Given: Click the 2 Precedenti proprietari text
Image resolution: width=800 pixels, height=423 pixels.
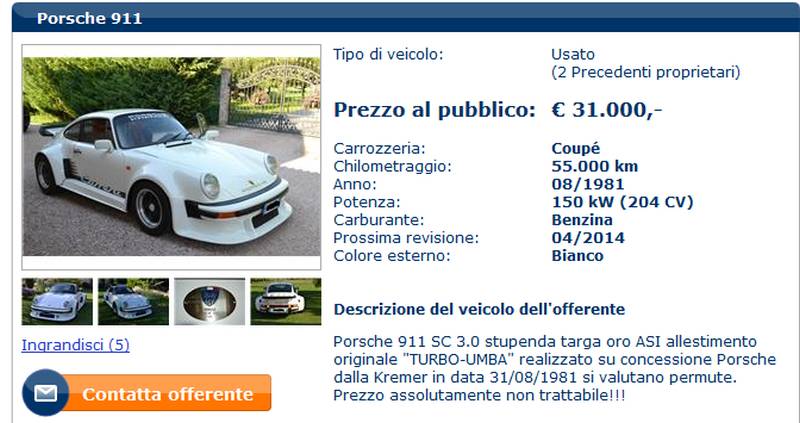Looking at the screenshot, I should coord(646,72).
